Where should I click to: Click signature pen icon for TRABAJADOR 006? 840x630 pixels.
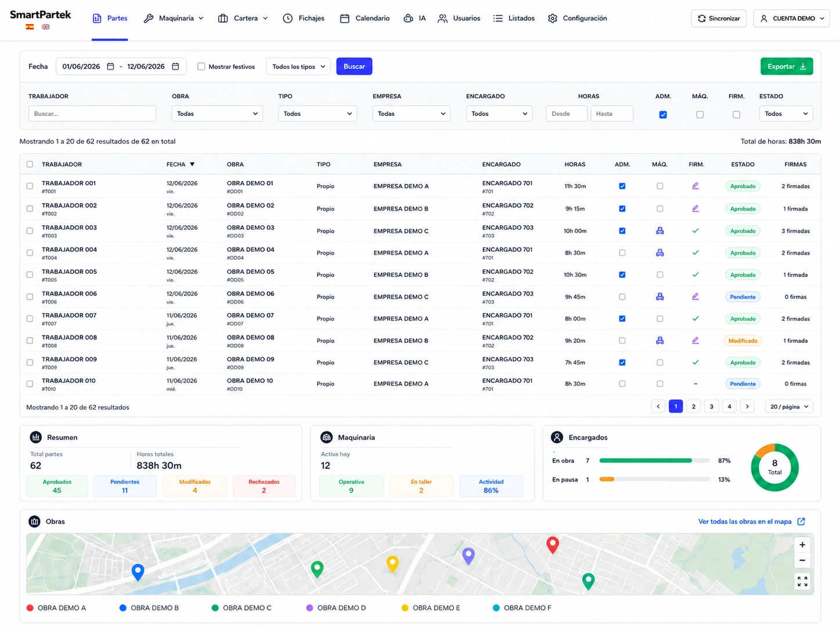tap(696, 297)
